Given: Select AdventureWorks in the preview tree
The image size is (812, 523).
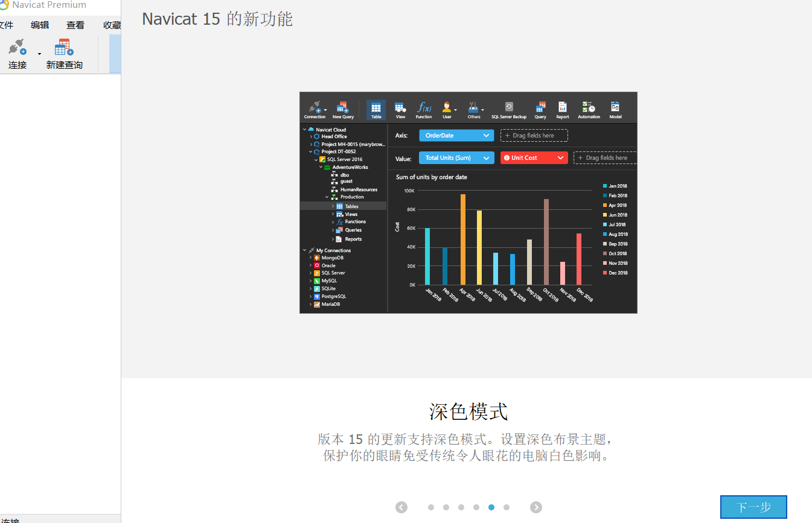Looking at the screenshot, I should coord(350,167).
